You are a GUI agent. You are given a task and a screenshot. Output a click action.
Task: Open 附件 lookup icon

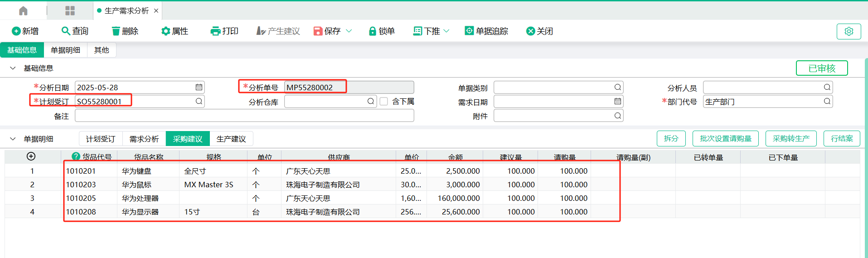[617, 116]
